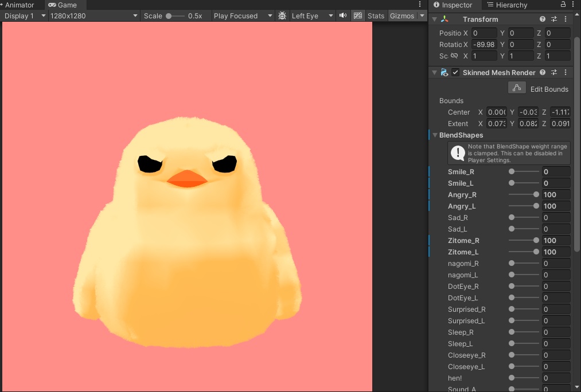Toggle the keyboard shortcuts icon in Game toolbar

click(x=358, y=15)
